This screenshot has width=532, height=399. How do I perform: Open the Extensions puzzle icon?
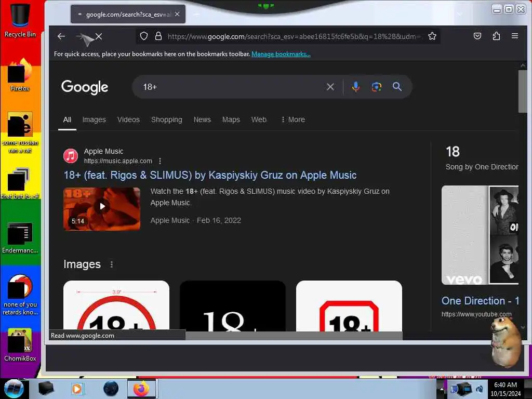pyautogui.click(x=496, y=36)
